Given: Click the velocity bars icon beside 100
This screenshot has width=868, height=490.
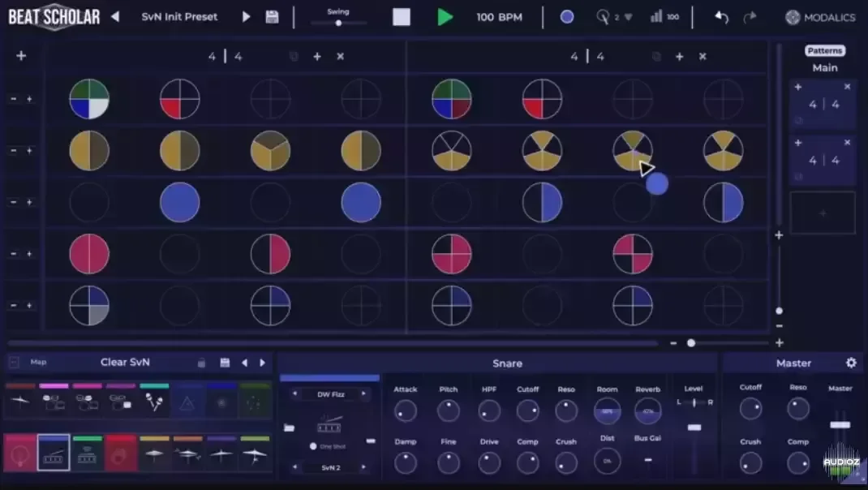Looking at the screenshot, I should pyautogui.click(x=656, y=16).
